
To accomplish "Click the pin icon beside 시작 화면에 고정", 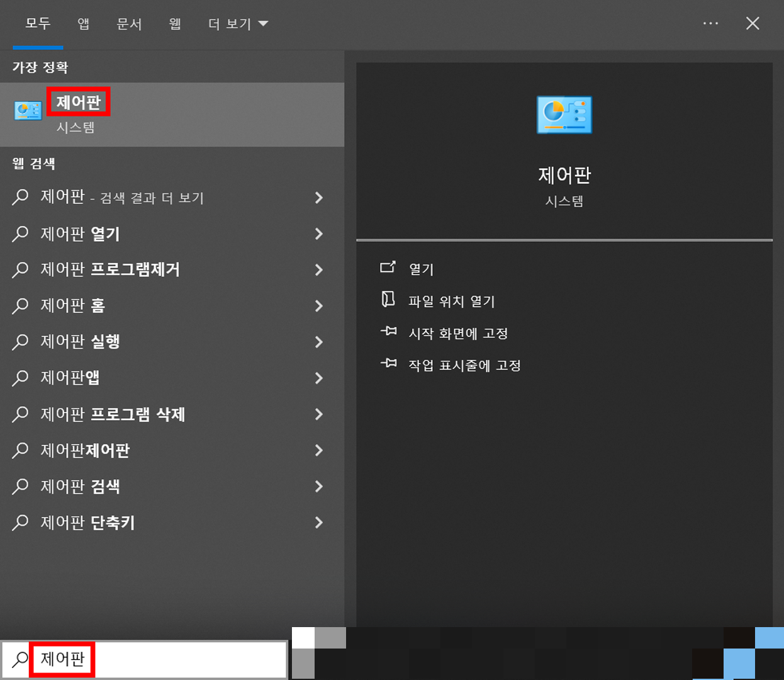I will pyautogui.click(x=388, y=331).
